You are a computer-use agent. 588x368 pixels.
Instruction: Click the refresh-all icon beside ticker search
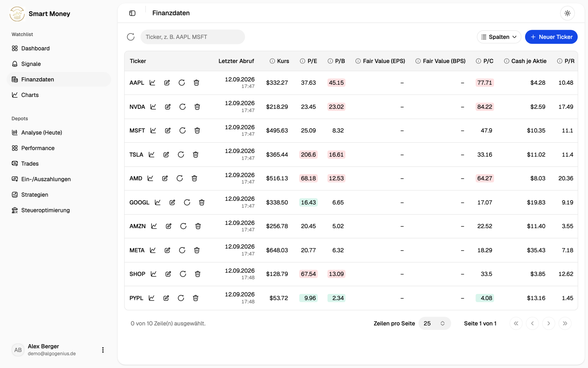coord(131,37)
